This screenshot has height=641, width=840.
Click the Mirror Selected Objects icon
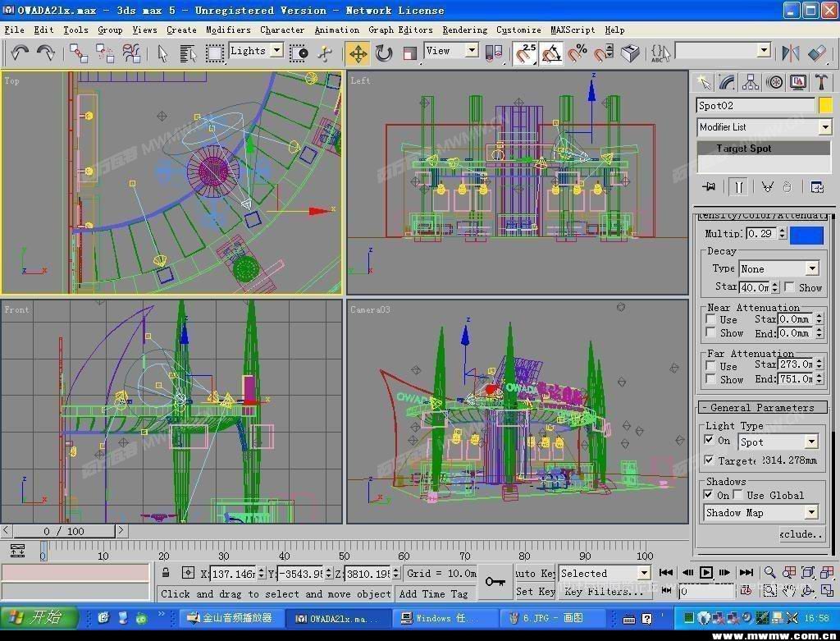coord(790,53)
